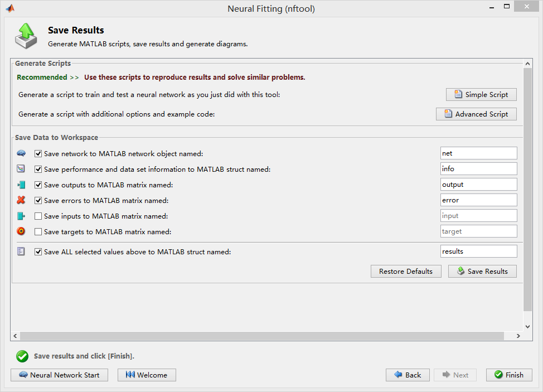Click the green Save Results header icon

[x=25, y=35]
